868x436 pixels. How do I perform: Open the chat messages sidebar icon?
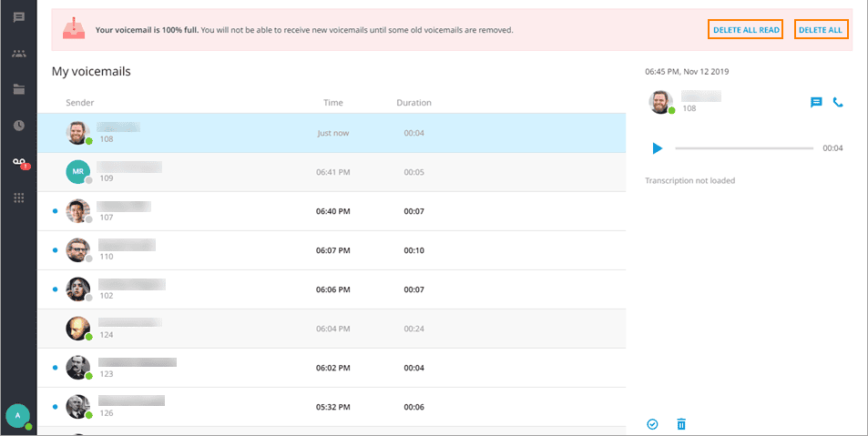pyautogui.click(x=18, y=17)
